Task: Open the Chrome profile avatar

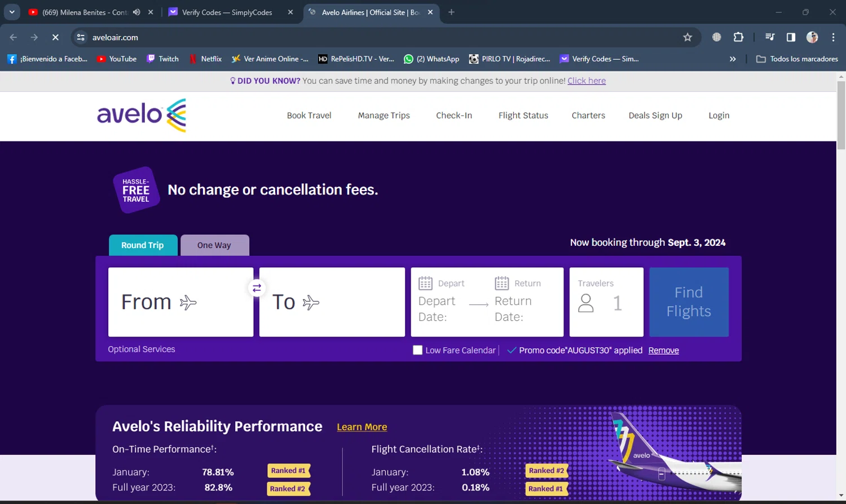Action: 812,37
